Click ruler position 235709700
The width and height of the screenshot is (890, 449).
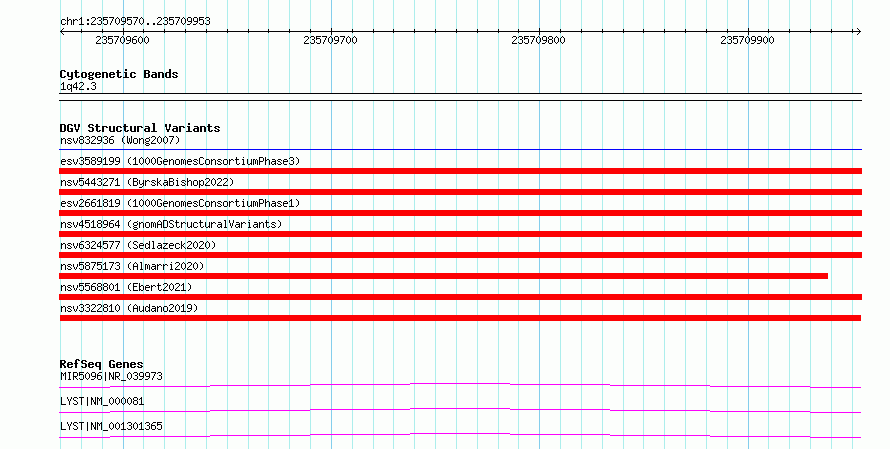click(x=330, y=40)
